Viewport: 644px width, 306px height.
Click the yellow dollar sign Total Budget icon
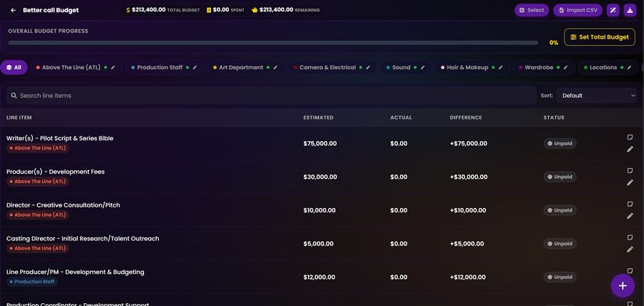tap(128, 10)
